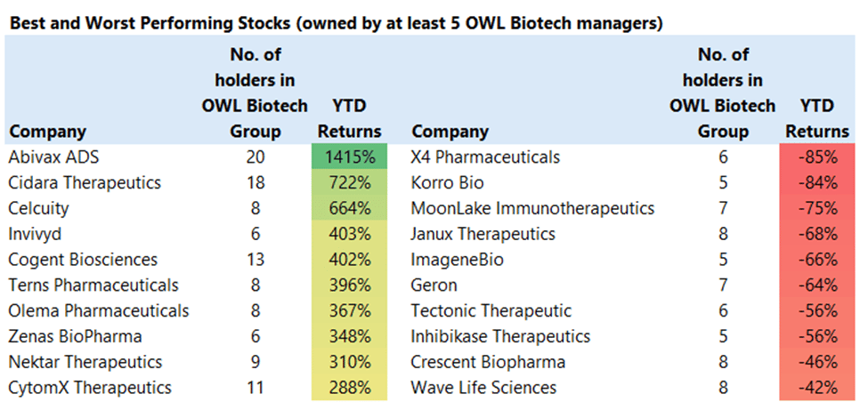The image size is (868, 418).
Task: Select the left Company column header
Action: (x=47, y=133)
